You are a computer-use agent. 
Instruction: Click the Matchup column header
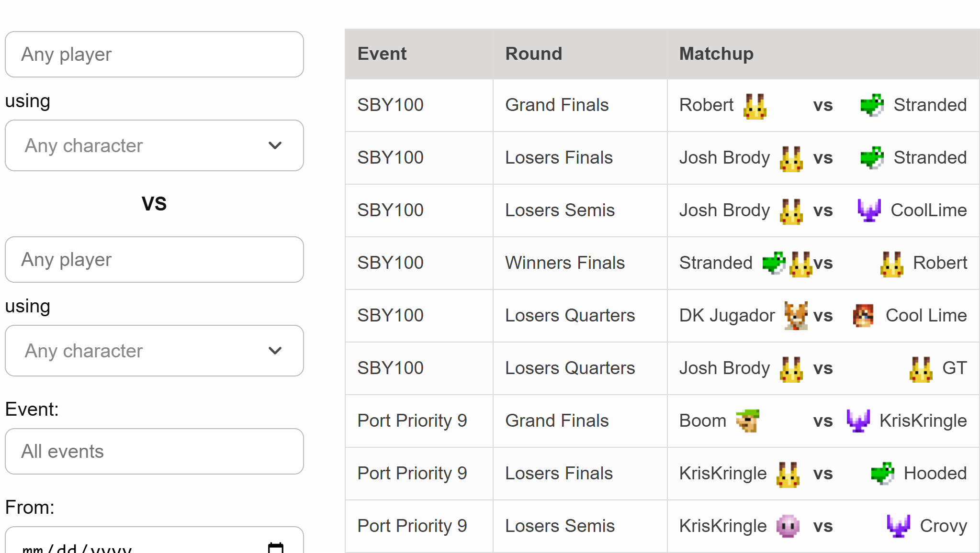716,54
